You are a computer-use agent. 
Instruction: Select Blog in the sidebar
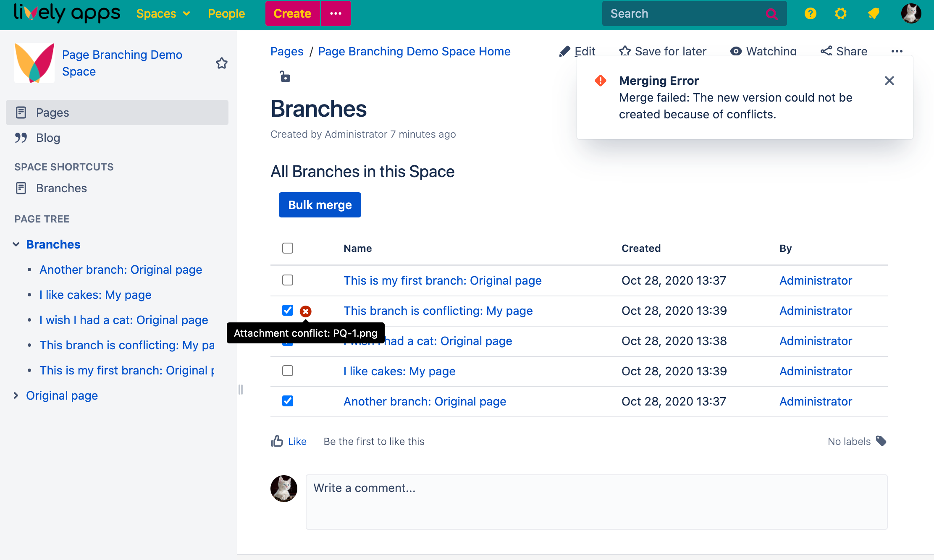(117, 138)
